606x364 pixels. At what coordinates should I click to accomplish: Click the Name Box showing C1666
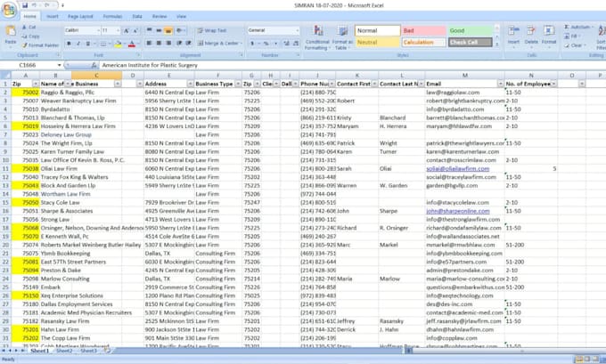(x=33, y=65)
